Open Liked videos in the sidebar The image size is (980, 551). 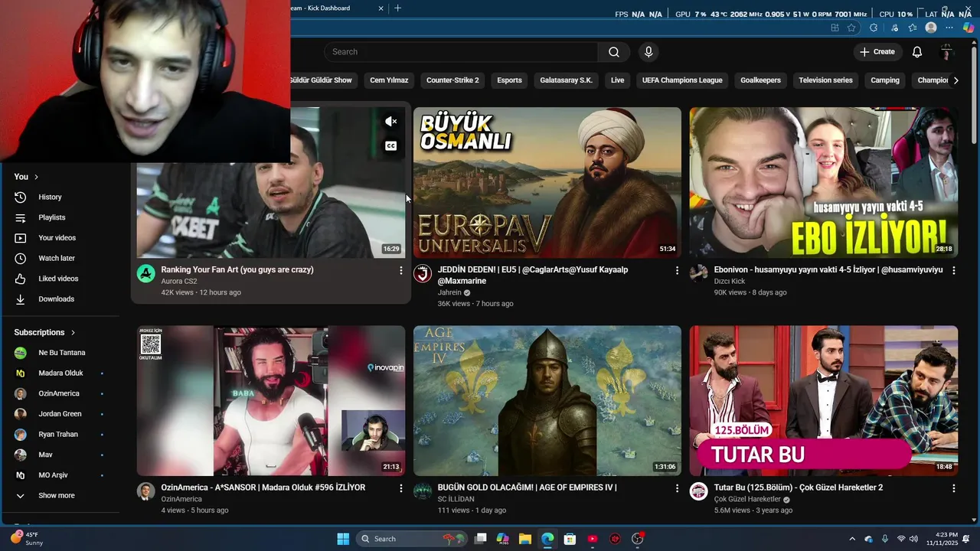pyautogui.click(x=60, y=279)
